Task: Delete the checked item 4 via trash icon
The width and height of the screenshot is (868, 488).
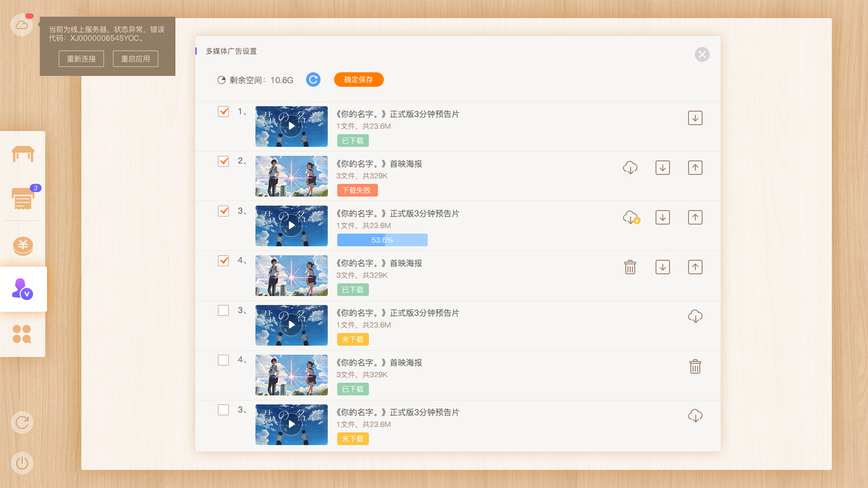Action: click(630, 267)
